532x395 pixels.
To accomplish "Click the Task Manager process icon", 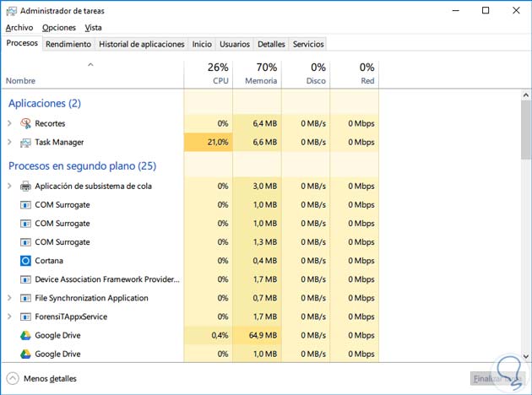I will click(25, 142).
